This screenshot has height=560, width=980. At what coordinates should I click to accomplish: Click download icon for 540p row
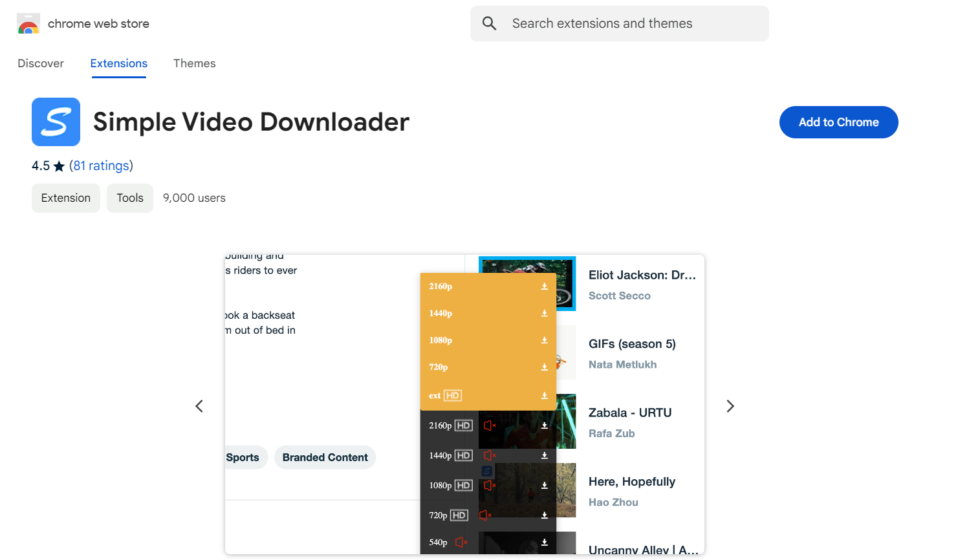pos(545,543)
